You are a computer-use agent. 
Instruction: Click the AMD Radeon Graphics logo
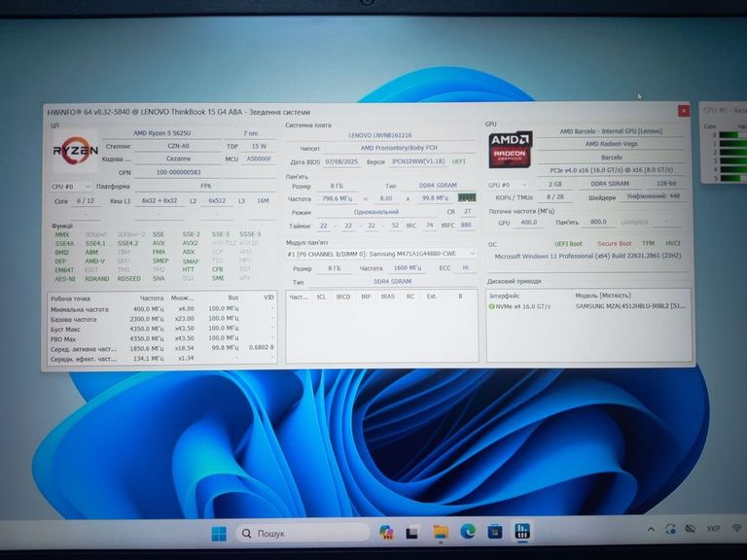[510, 149]
